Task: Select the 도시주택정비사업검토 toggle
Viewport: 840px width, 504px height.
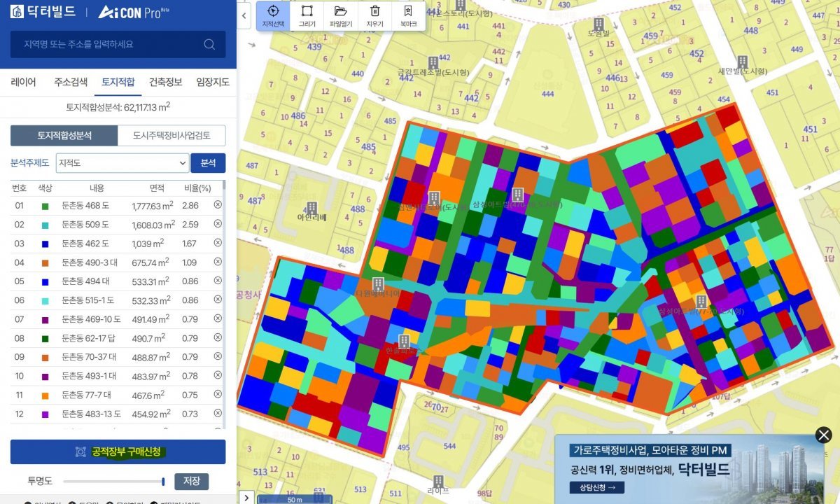Action: (171, 135)
